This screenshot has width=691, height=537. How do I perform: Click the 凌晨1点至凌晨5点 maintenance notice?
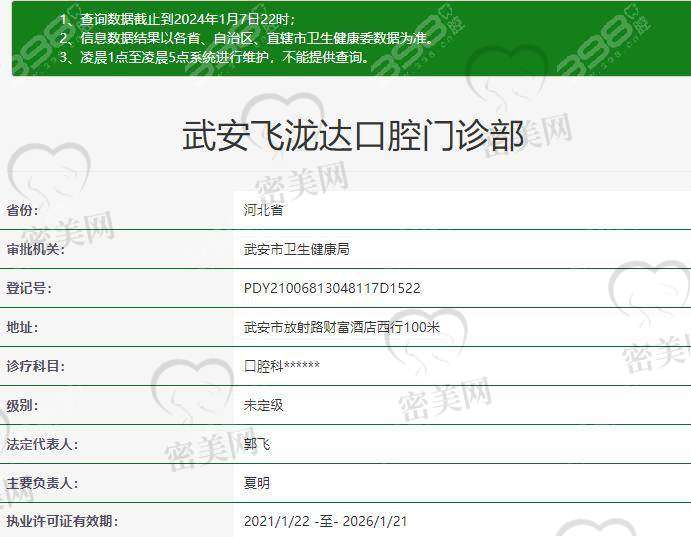pos(213,57)
